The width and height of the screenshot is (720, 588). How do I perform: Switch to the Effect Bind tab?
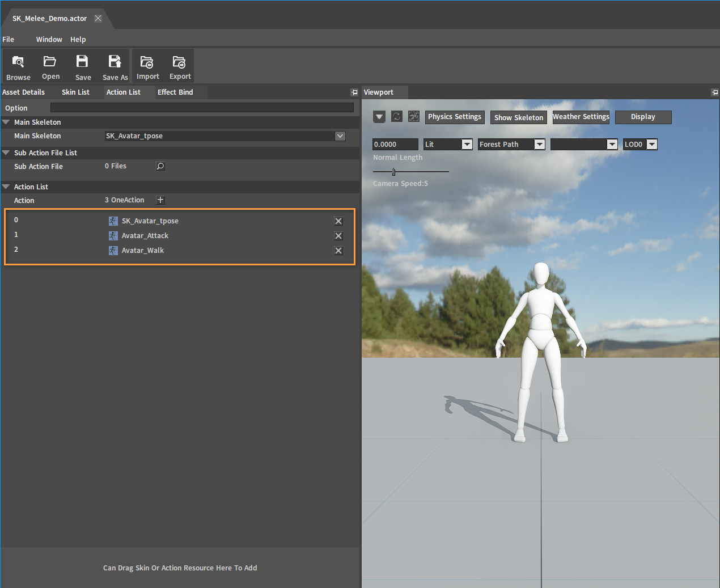click(175, 92)
